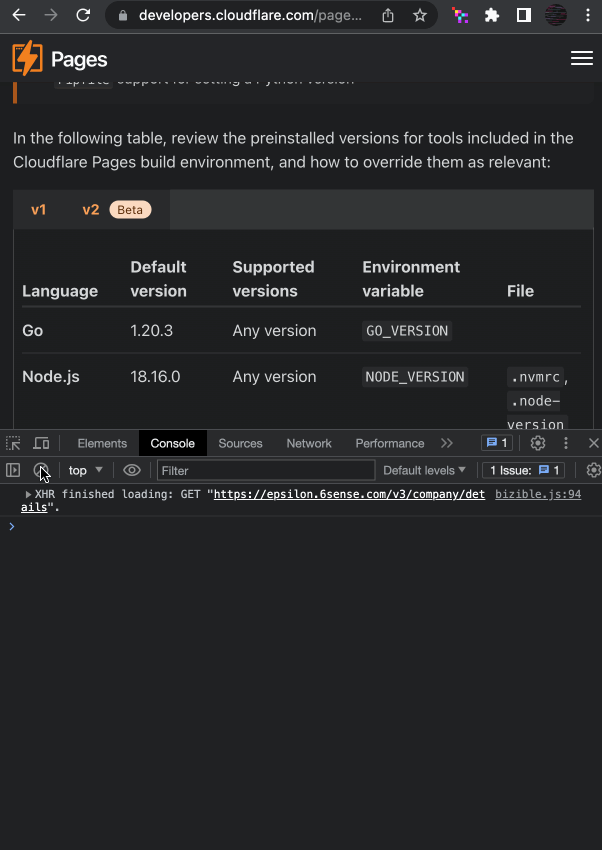The height and width of the screenshot is (850, 602).
Task: Show the console sidebar panel
Action: 13,470
